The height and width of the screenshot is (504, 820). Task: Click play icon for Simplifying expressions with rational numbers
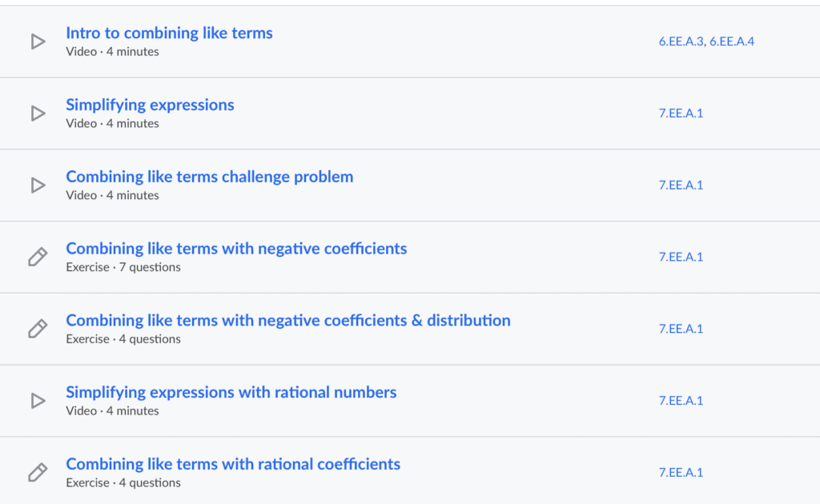click(x=38, y=401)
